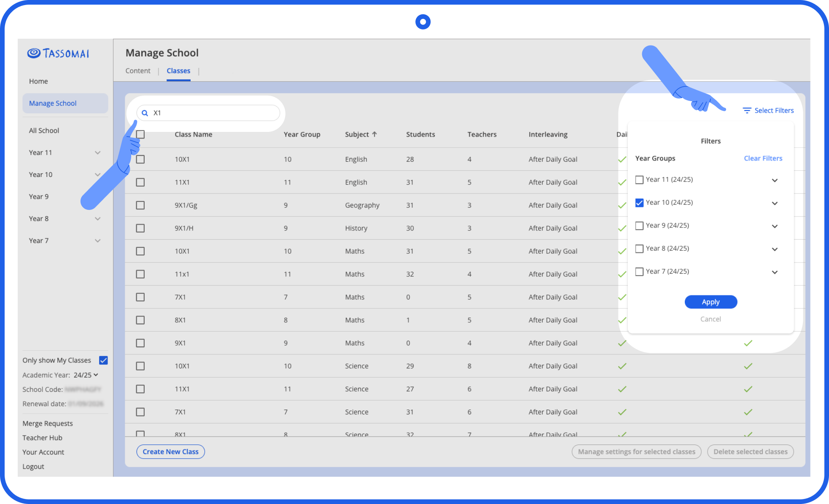Tick checkbox for 10X1 Maths class
The width and height of the screenshot is (829, 504).
click(140, 251)
